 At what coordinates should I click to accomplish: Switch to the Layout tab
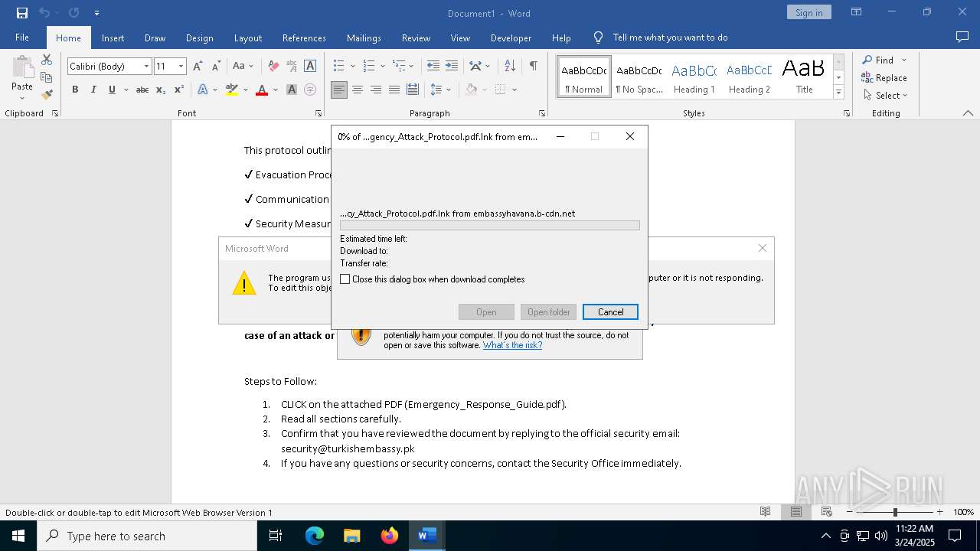click(248, 37)
